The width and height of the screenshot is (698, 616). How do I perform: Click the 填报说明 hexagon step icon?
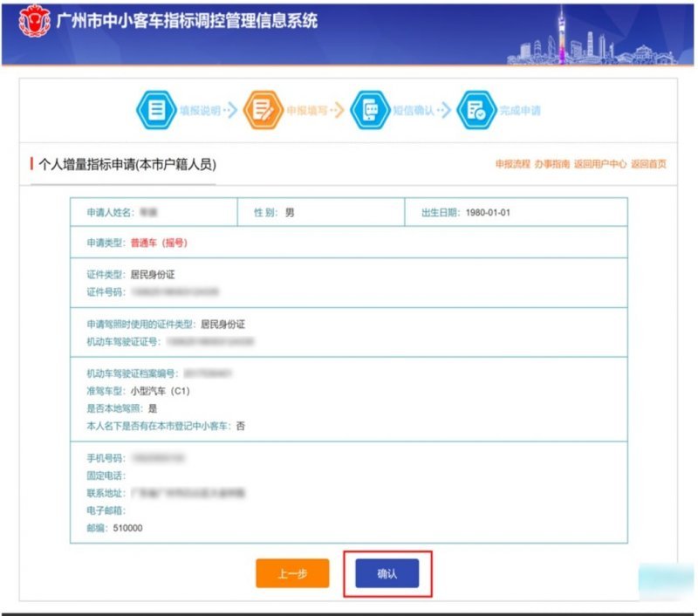pos(157,111)
